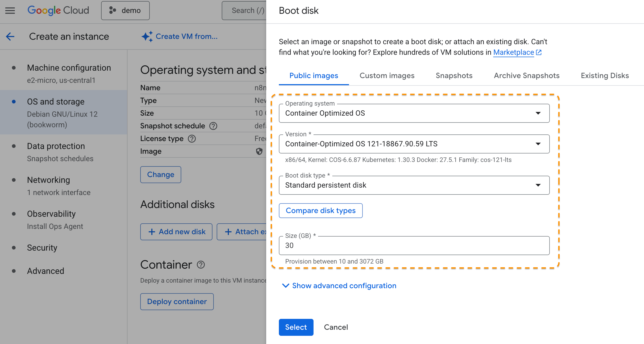Click the Create VM from sparkle icon
644x344 pixels.
[147, 37]
